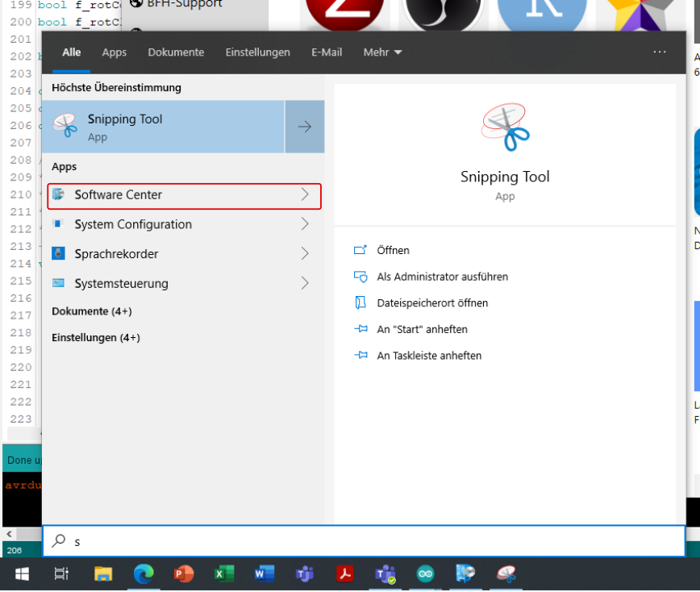Image resolution: width=700 pixels, height=592 pixels.
Task: Expand Software Center details chevron
Action: [x=305, y=194]
